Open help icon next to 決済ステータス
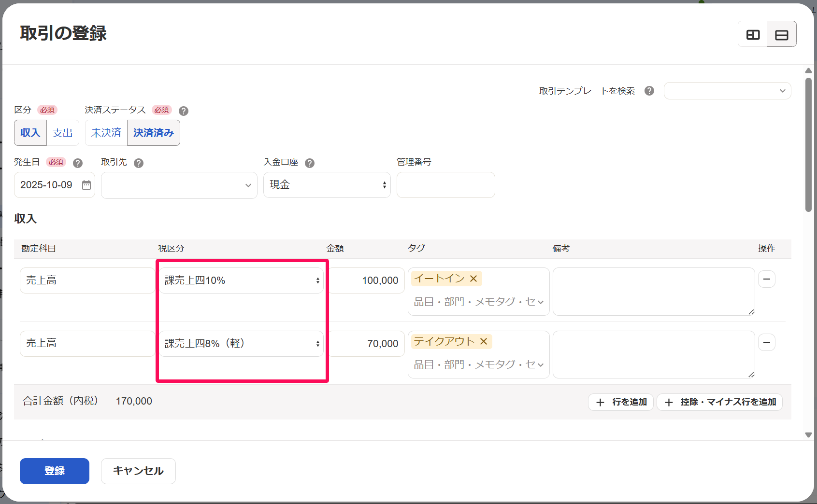 pos(184,111)
